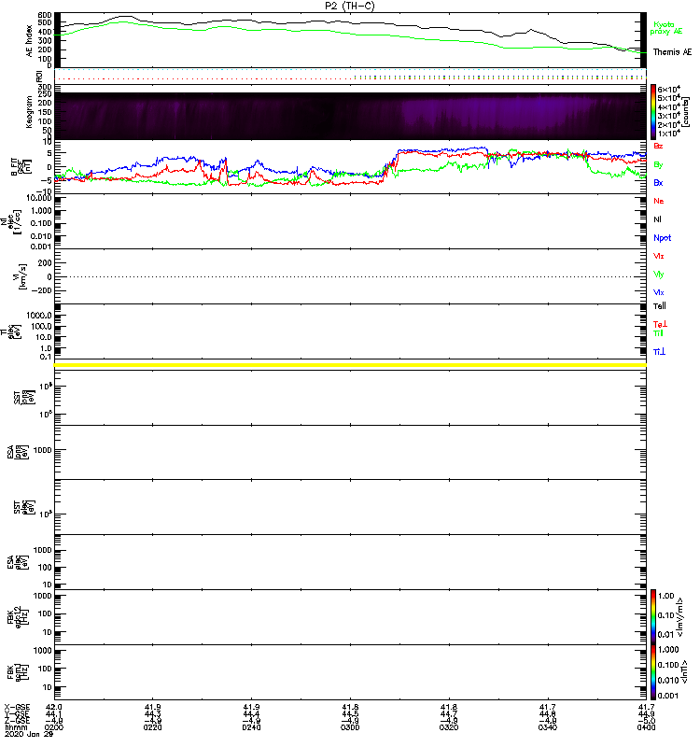Click the yellow horizontal status bar
The height and width of the screenshot is (747, 700).
tap(350, 365)
